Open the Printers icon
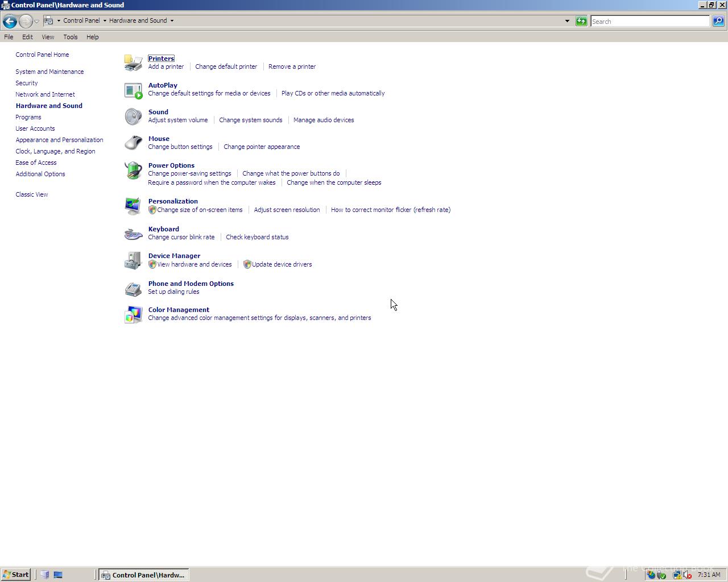Screen dimensions: 728x582 click(x=133, y=63)
